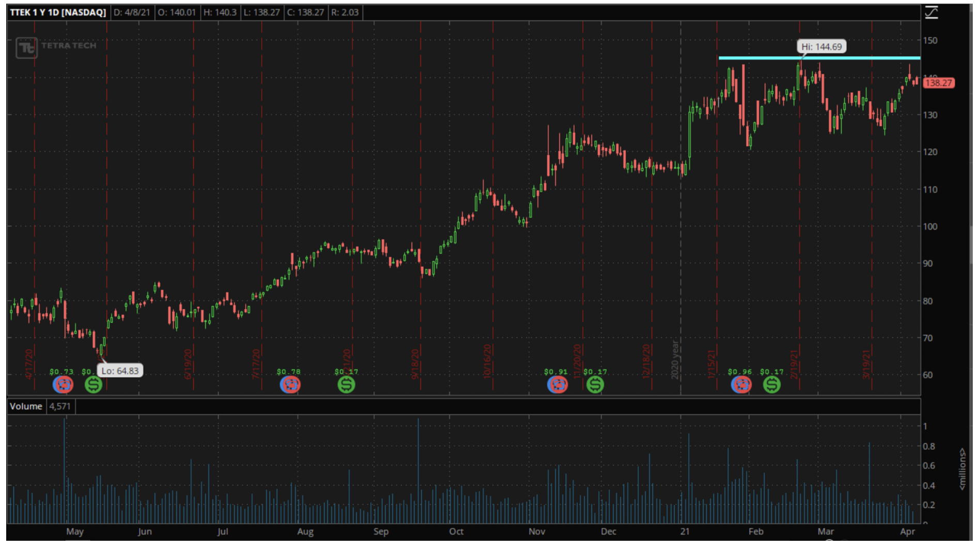Click the 2020 year divider label
Screen dimensions: 980x547
click(675, 360)
